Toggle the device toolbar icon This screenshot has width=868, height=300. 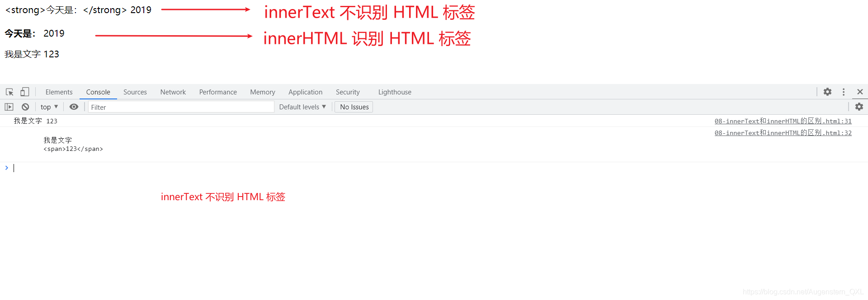click(x=24, y=92)
